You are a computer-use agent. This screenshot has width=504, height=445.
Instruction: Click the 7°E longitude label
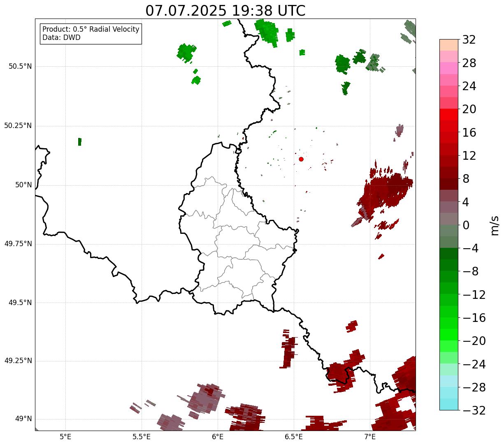370,437
